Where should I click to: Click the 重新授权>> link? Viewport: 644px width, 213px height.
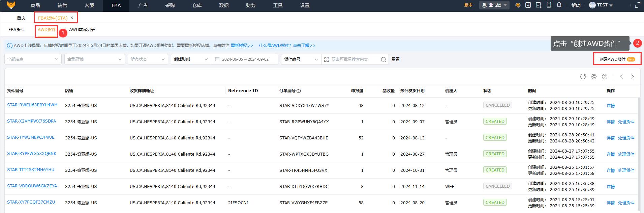(x=242, y=46)
